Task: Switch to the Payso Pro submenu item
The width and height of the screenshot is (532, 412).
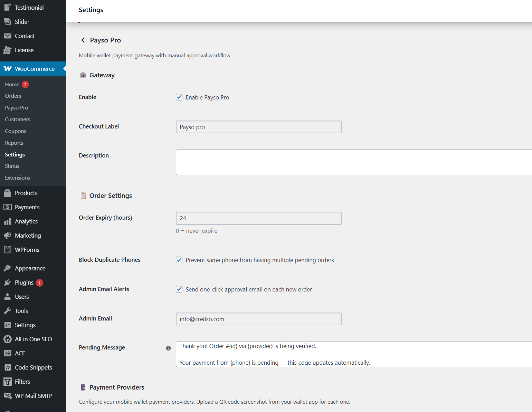Action: (16, 107)
